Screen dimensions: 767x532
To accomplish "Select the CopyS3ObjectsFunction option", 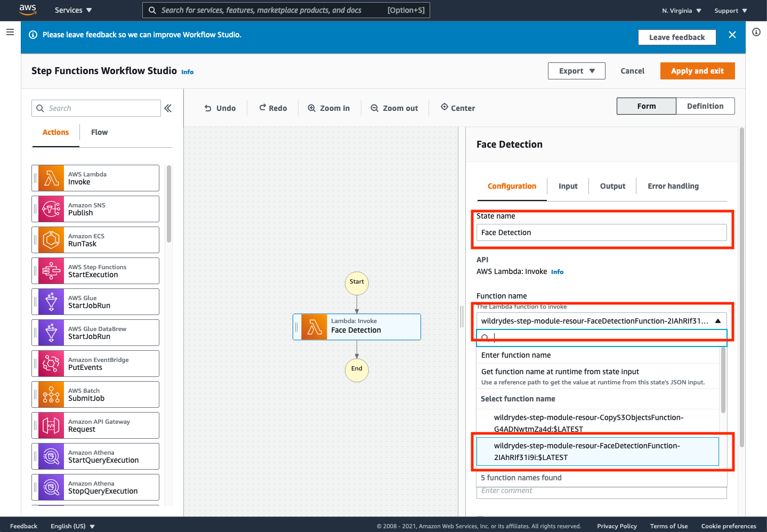I will click(598, 423).
